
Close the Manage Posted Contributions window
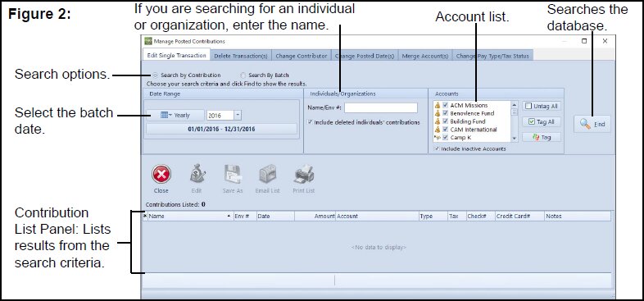[x=605, y=41]
